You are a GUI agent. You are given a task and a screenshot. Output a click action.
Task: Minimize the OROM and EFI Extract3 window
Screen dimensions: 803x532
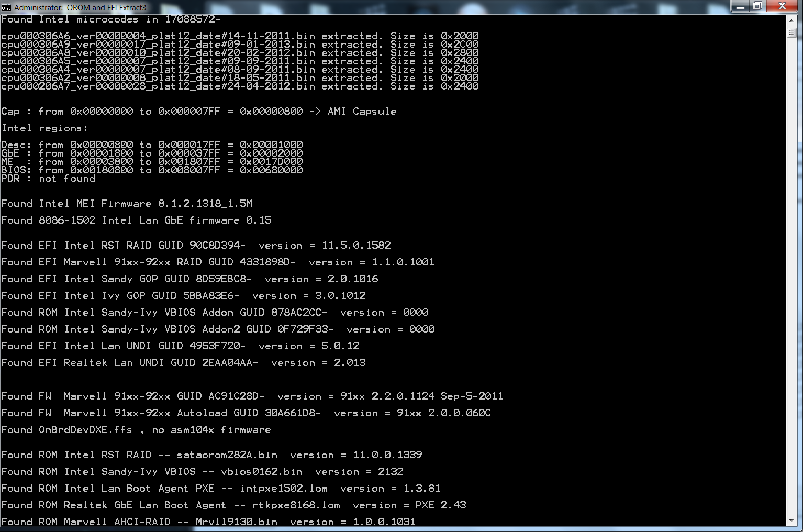point(740,6)
